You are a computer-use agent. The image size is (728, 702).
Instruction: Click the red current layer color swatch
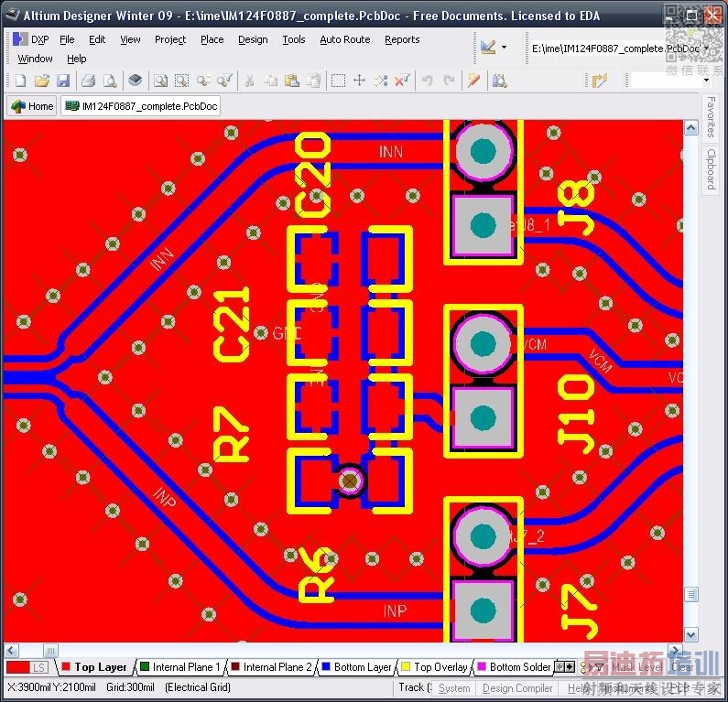[x=18, y=667]
